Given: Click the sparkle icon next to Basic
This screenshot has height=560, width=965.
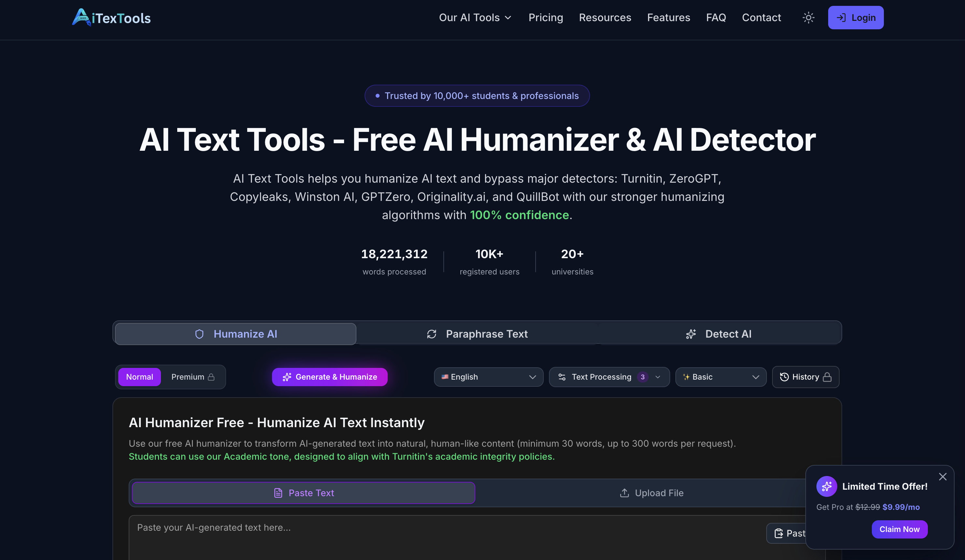Looking at the screenshot, I should click(686, 377).
